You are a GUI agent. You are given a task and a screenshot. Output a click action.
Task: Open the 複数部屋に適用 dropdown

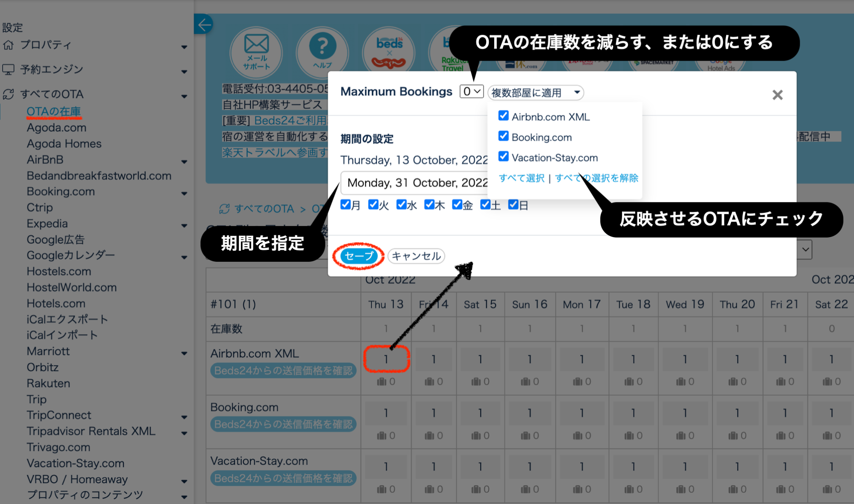click(535, 92)
